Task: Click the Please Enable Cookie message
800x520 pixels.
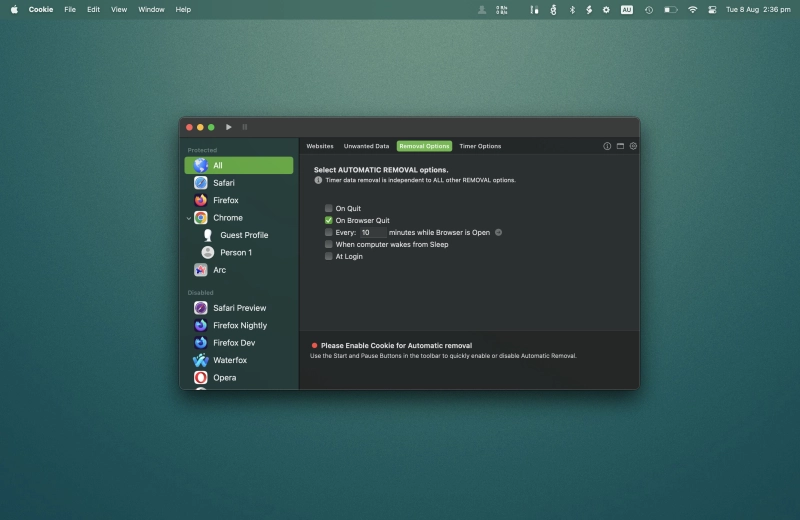Action: click(396, 345)
